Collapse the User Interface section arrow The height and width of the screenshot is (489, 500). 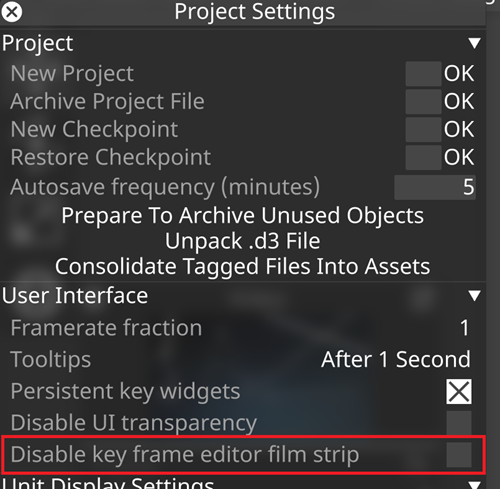[x=474, y=295]
